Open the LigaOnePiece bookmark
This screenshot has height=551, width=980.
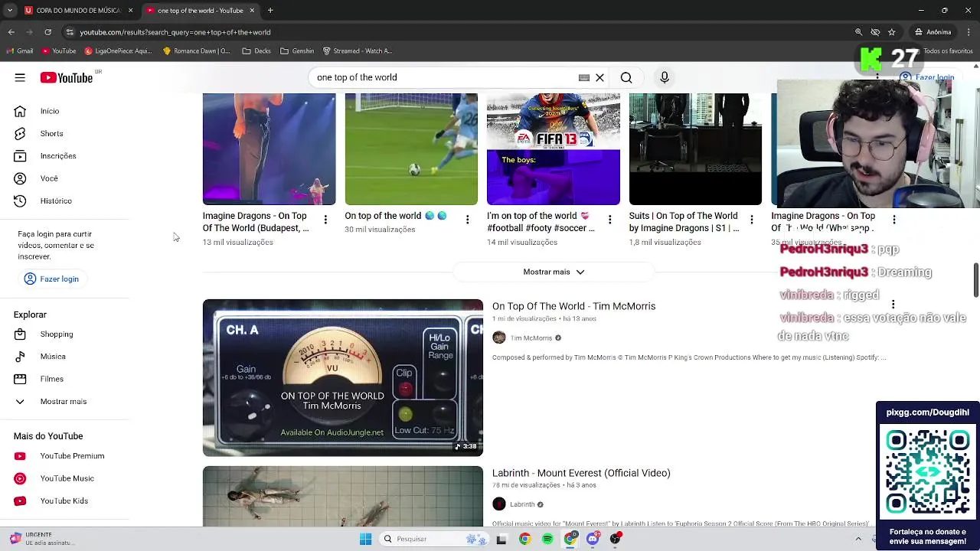tap(118, 51)
